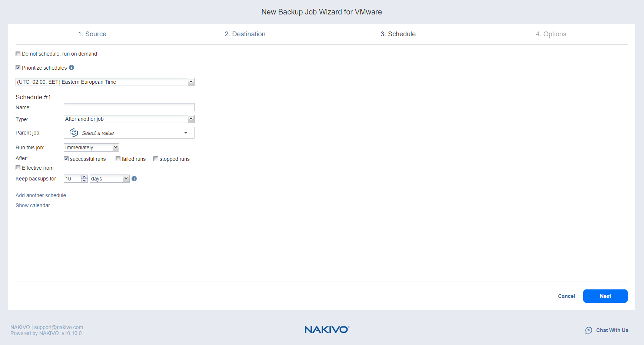Check the failed runs checkbox
This screenshot has width=644, height=345.
pos(118,159)
